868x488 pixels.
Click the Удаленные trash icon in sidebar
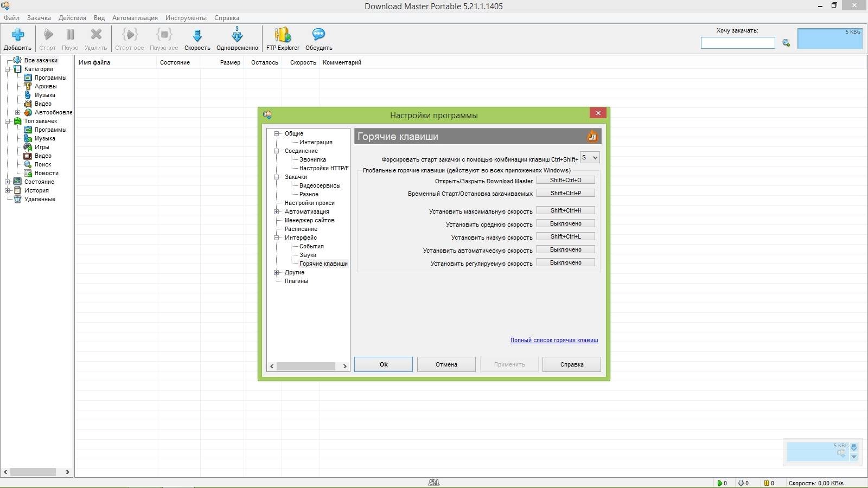tap(17, 199)
